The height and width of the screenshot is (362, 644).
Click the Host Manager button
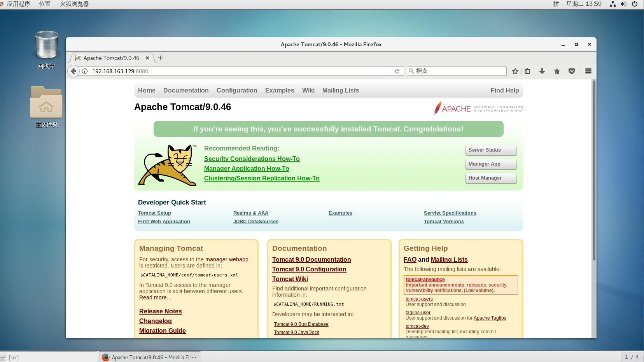[x=491, y=178]
